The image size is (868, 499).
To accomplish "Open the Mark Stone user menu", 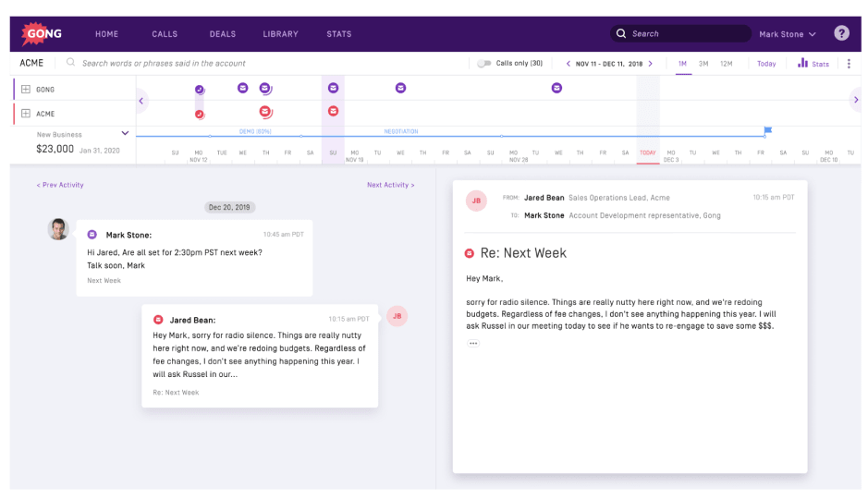I will pos(788,34).
